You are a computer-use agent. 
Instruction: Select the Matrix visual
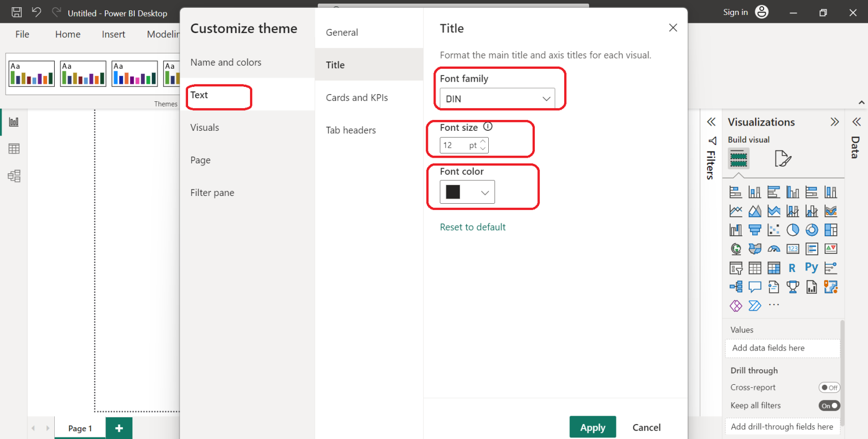tap(774, 268)
